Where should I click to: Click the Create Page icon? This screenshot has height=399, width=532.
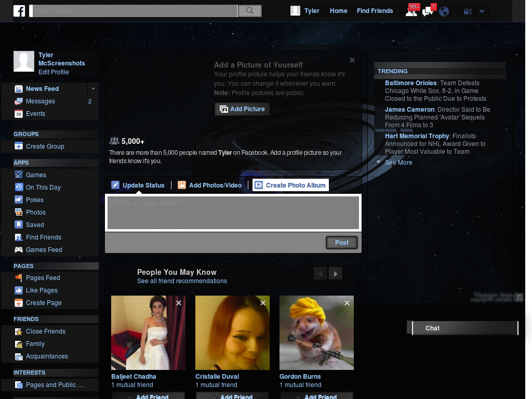tap(19, 303)
